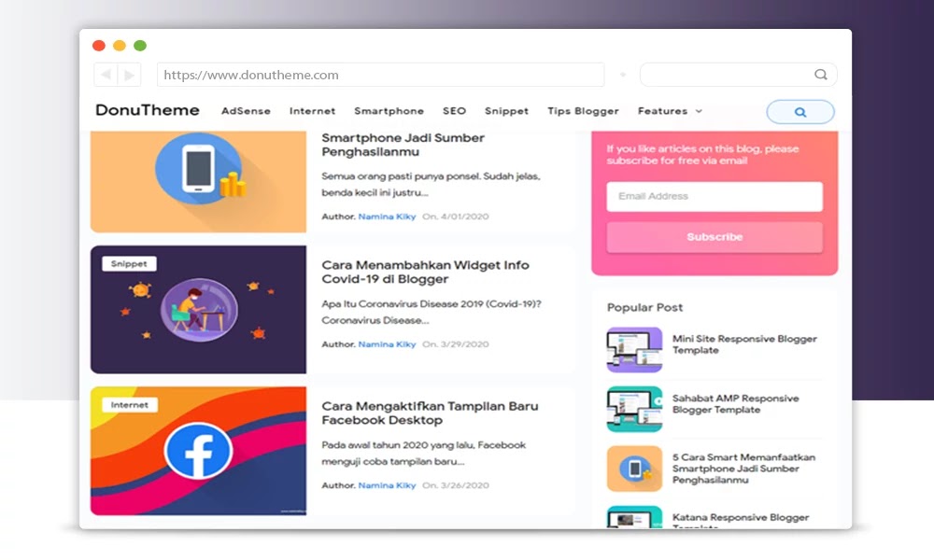Click excerpt starting Pada awal tahun 2020

[x=423, y=453]
